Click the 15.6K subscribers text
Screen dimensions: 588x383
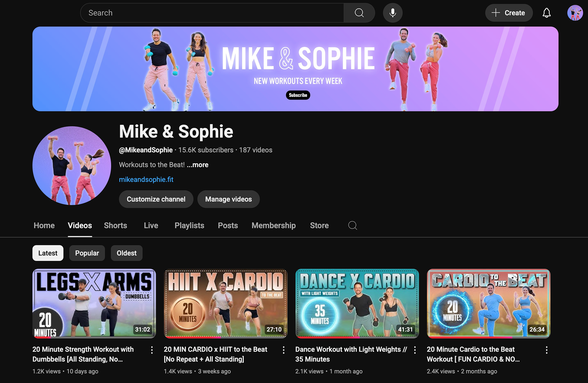click(206, 150)
